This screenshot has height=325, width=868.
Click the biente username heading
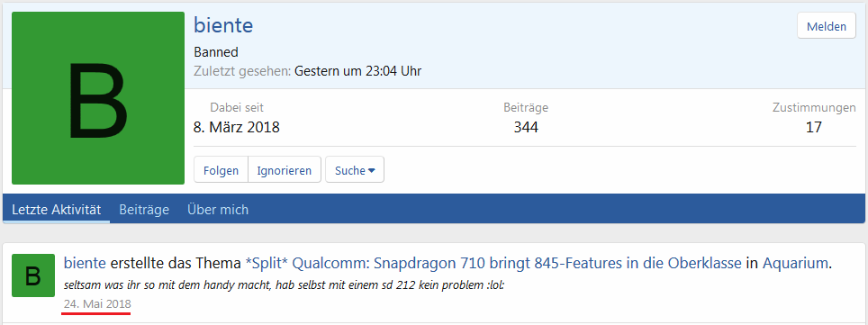223,25
